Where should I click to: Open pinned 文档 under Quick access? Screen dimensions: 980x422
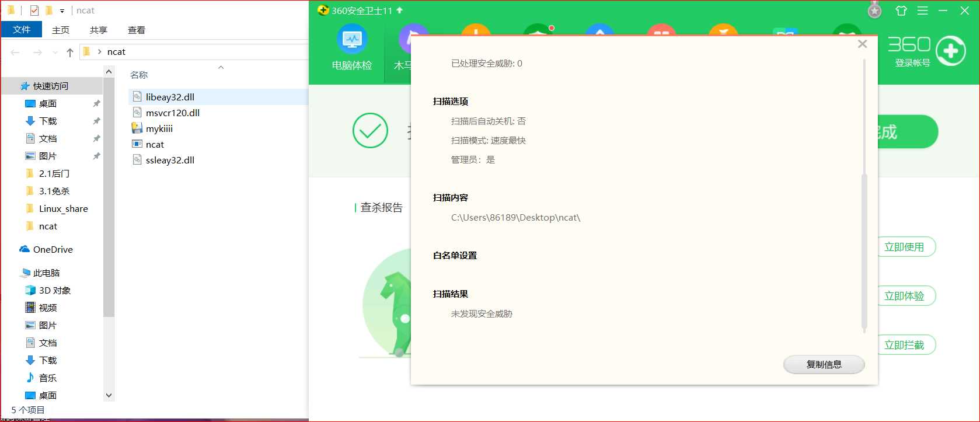(x=48, y=138)
